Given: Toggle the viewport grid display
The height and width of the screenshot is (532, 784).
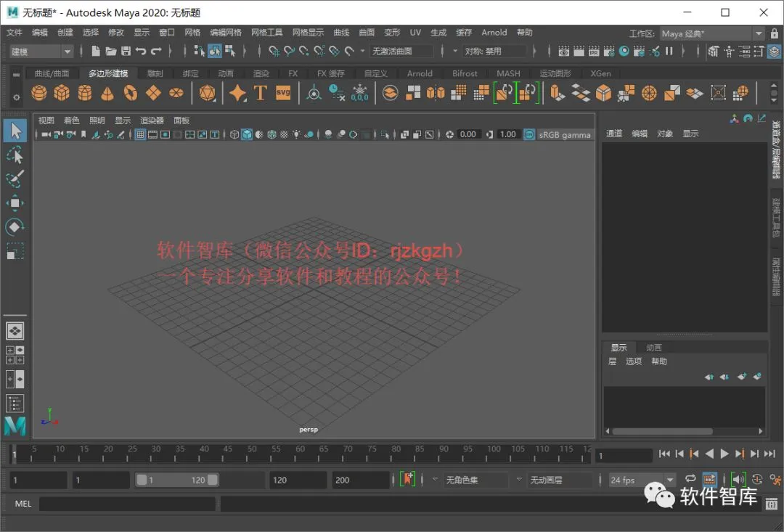Looking at the screenshot, I should pos(141,134).
